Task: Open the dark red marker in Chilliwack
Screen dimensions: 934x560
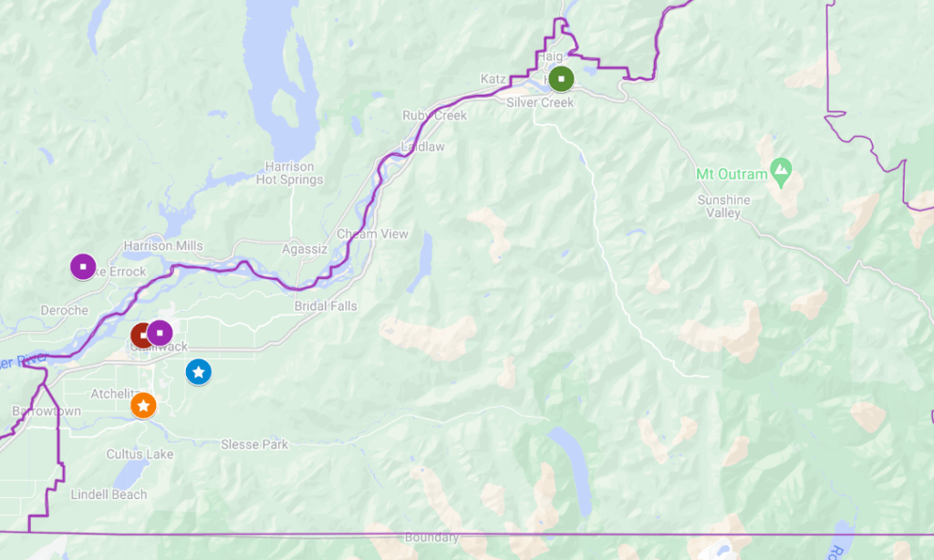Action: pos(140,336)
